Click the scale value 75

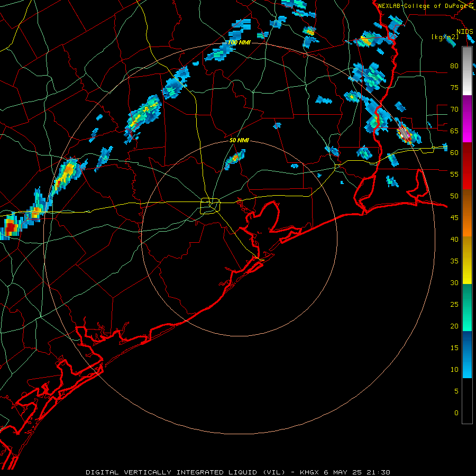[x=454, y=87]
